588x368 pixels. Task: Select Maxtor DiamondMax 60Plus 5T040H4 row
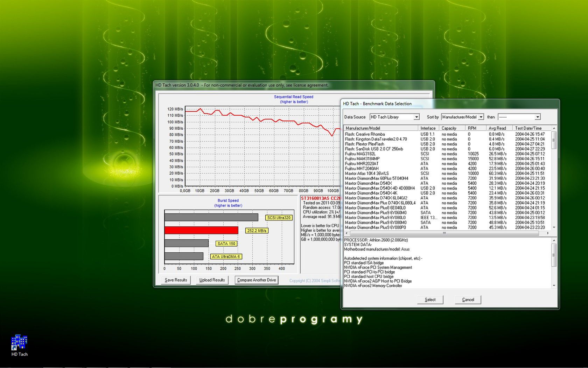coord(447,178)
